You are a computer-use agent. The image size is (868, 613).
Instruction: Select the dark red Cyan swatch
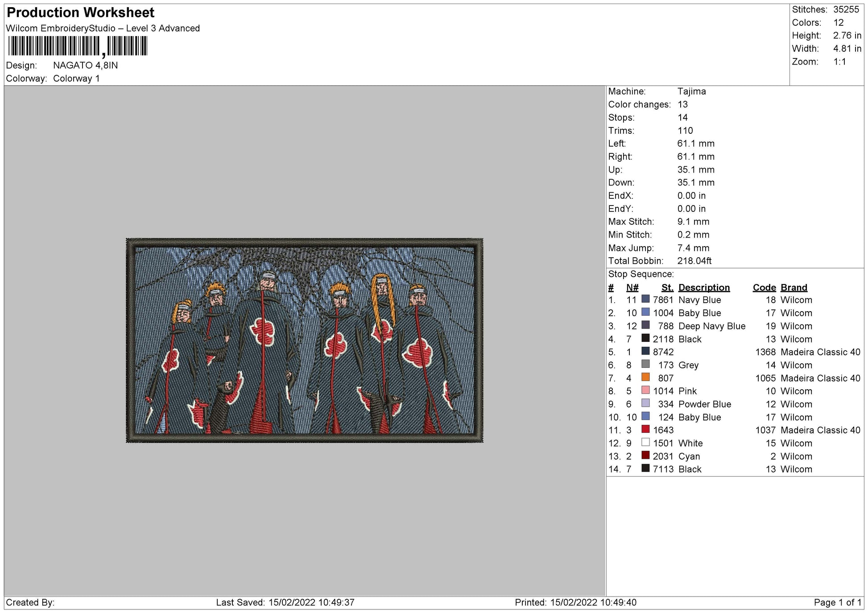[645, 455]
